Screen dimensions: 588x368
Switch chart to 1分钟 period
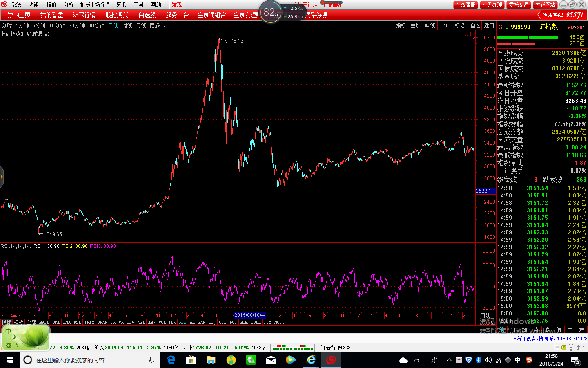pyautogui.click(x=22, y=25)
